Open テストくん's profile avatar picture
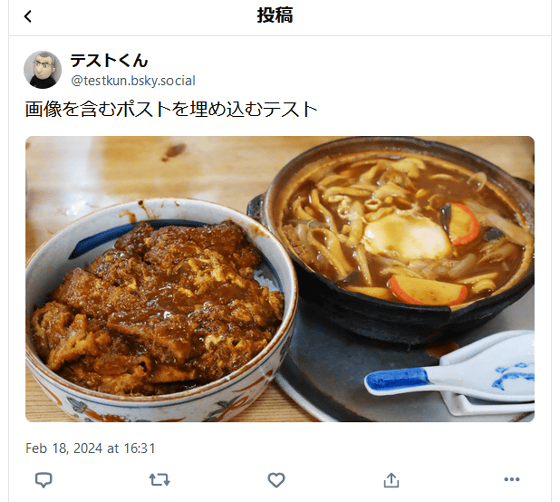The height and width of the screenshot is (502, 560). [x=42, y=70]
